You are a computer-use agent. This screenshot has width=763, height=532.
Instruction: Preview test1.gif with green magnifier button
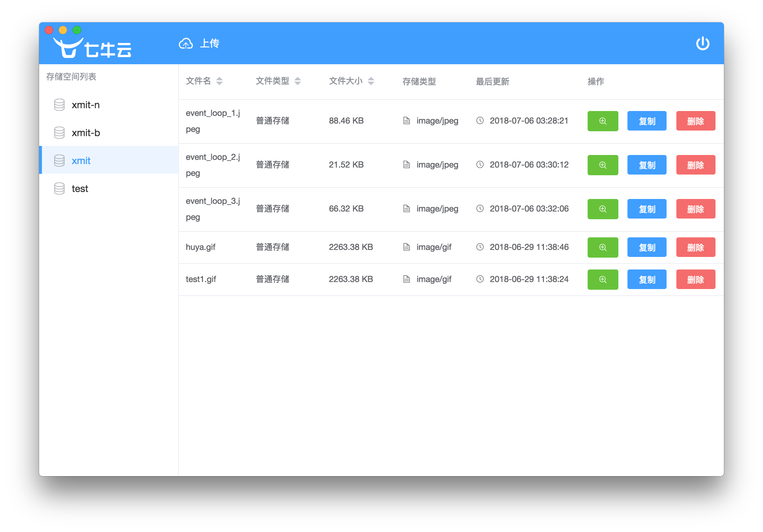[x=602, y=280]
